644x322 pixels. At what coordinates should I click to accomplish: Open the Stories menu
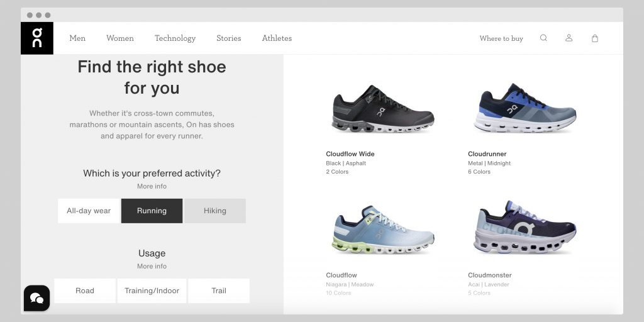pos(229,38)
